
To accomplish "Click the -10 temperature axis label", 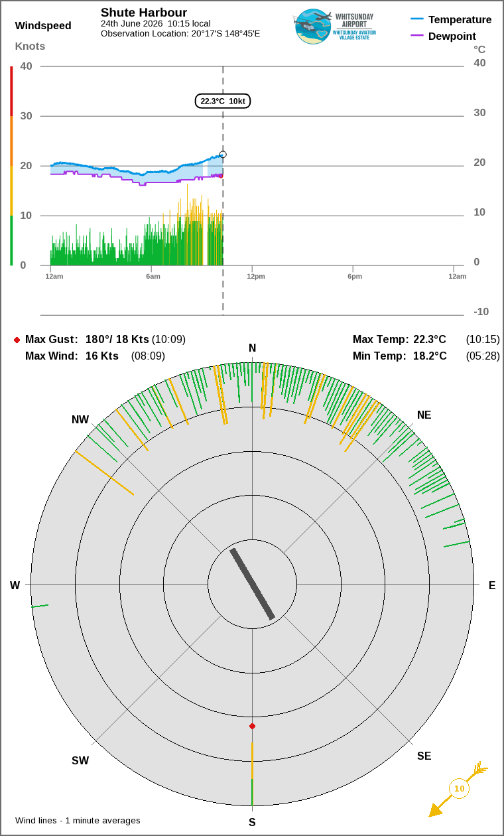I will point(481,312).
